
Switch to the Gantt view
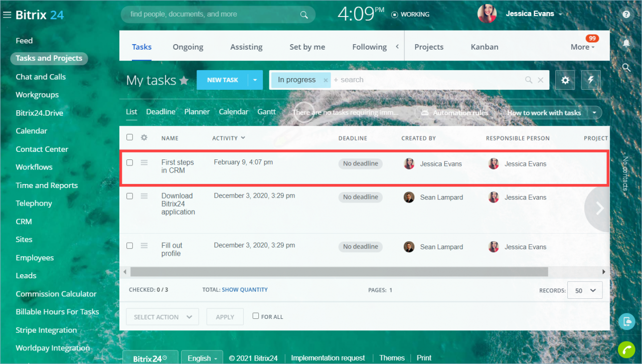267,111
